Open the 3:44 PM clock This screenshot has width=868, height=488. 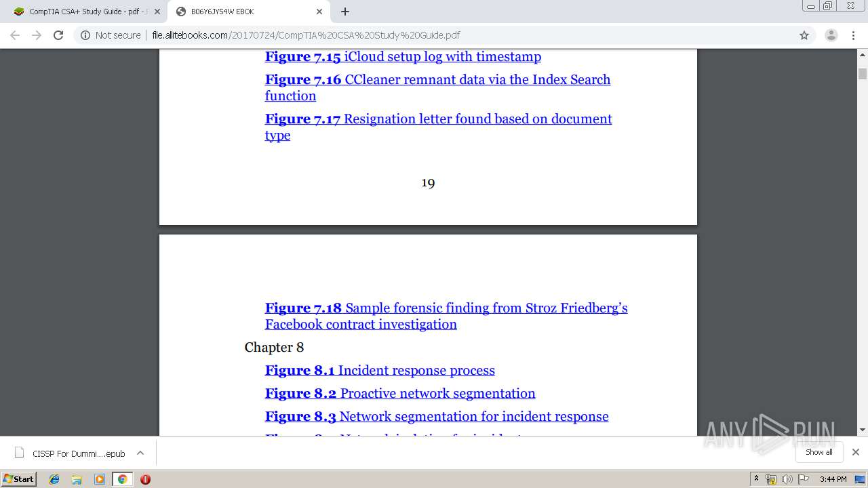point(833,479)
